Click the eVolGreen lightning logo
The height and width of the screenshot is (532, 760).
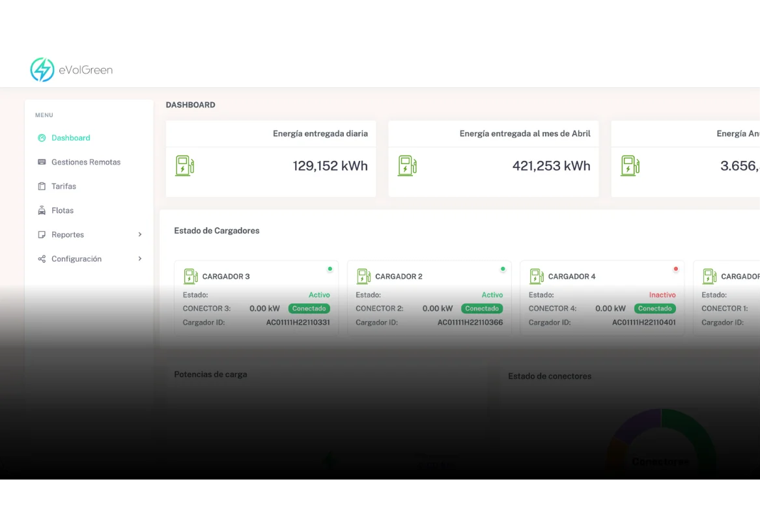point(42,69)
